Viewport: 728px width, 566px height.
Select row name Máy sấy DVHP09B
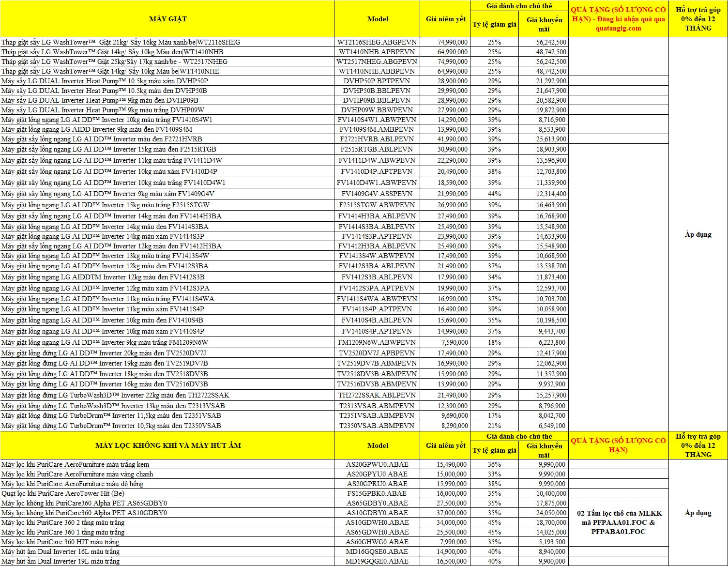tap(167, 100)
